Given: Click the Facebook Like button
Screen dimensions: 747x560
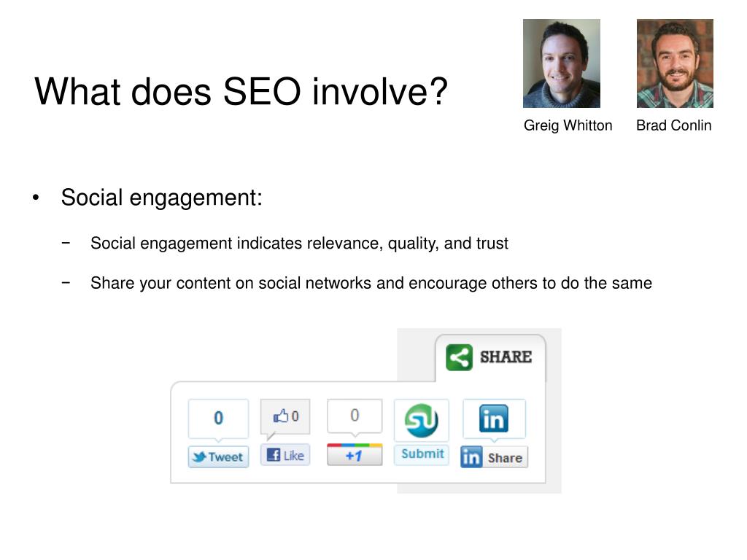Looking at the screenshot, I should click(285, 455).
